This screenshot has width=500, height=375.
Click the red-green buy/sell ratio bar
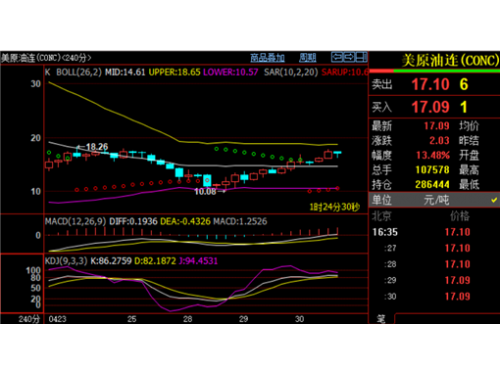click(x=434, y=71)
